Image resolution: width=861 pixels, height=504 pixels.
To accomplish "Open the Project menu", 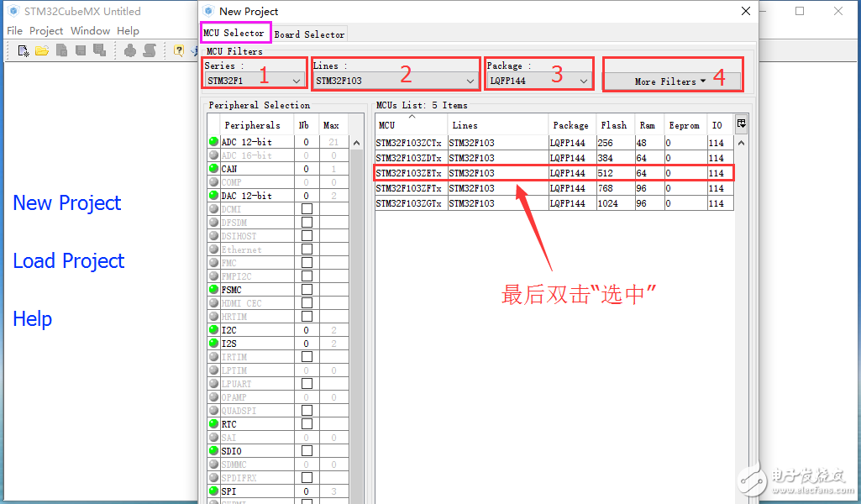I will pyautogui.click(x=46, y=31).
